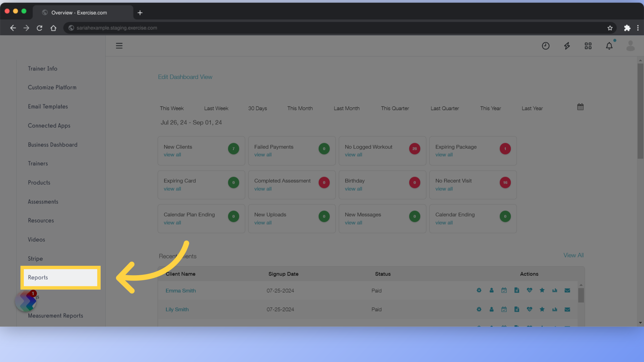Click the gear icon in Lily Smith row
Image resolution: width=644 pixels, height=362 pixels.
click(x=479, y=309)
